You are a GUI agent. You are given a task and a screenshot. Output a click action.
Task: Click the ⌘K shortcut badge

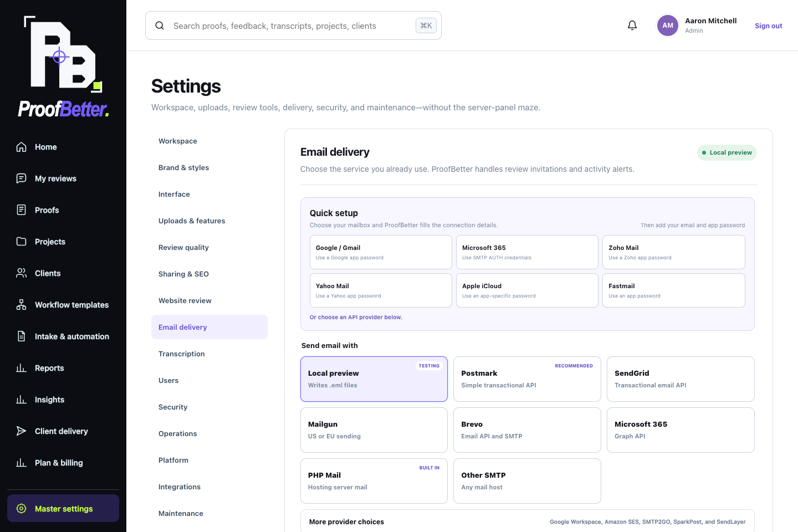426,25
